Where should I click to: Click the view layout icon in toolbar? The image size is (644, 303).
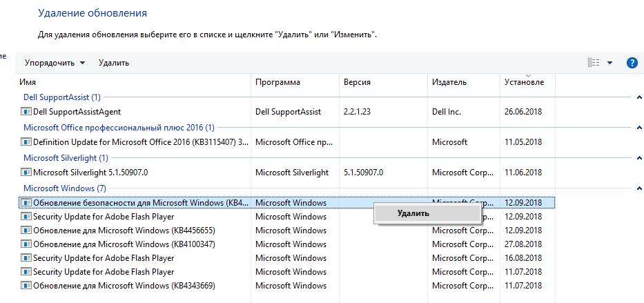click(x=594, y=63)
